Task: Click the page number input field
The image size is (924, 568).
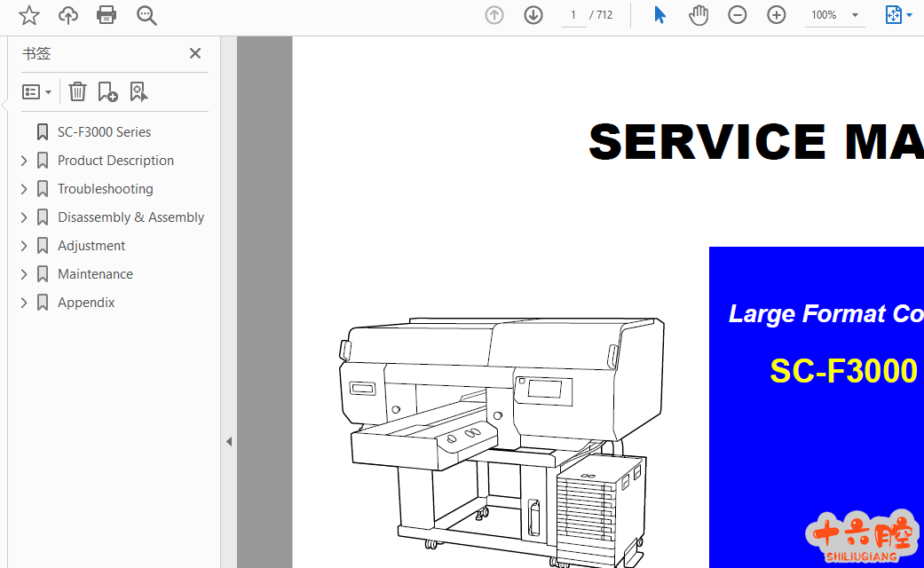Action: coord(573,15)
